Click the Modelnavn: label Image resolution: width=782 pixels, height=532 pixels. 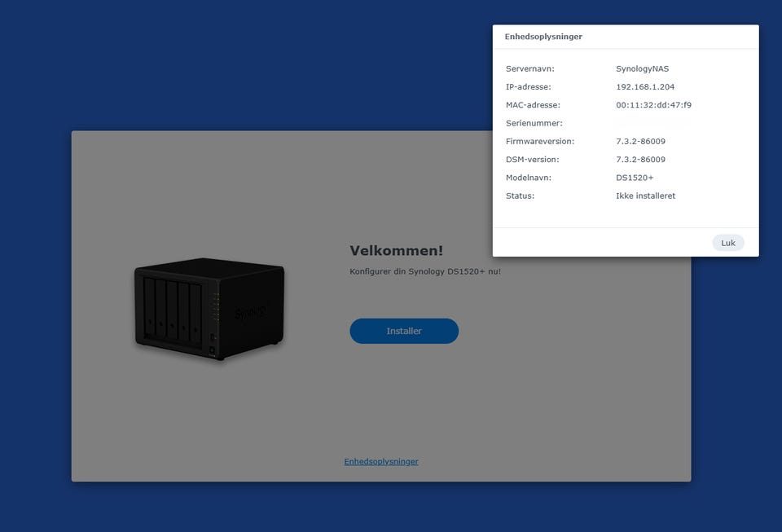(528, 178)
